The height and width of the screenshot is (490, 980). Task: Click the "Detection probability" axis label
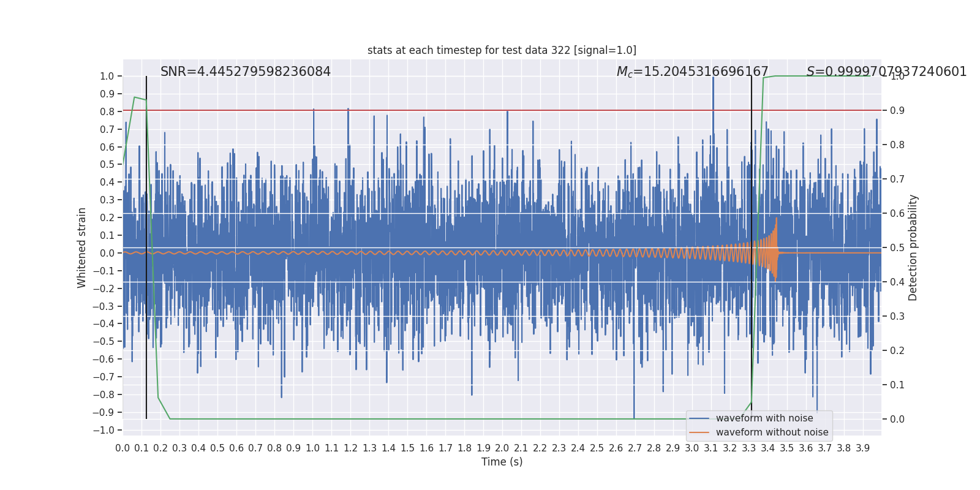913,247
